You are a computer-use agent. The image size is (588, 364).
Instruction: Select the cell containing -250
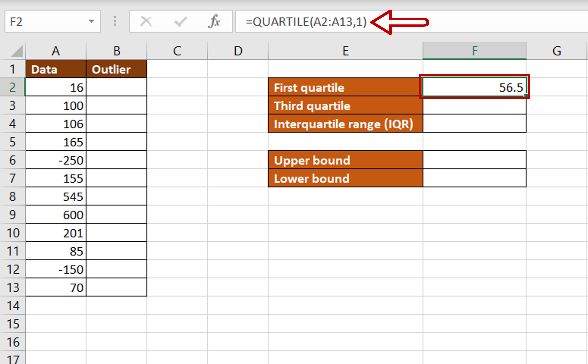(56, 160)
